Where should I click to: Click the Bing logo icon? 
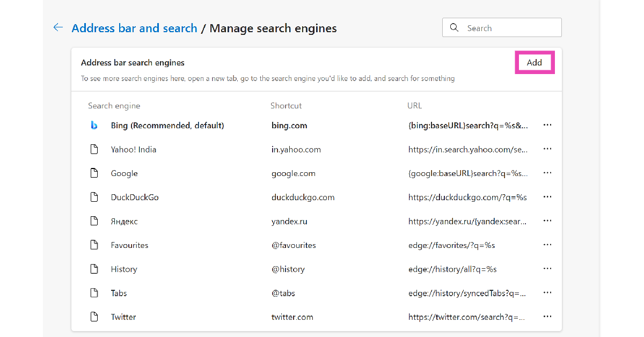tap(94, 125)
